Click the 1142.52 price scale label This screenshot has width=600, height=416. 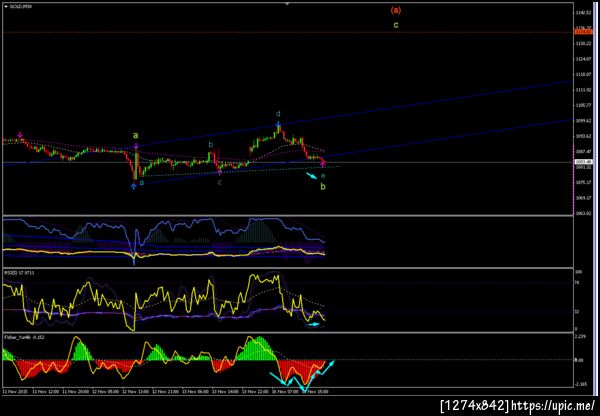[582, 13]
